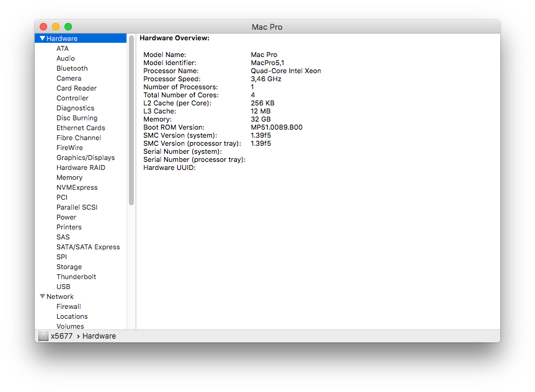Screen dimensions: 535x392
Task: Select SAS in the sidebar
Action: click(63, 237)
